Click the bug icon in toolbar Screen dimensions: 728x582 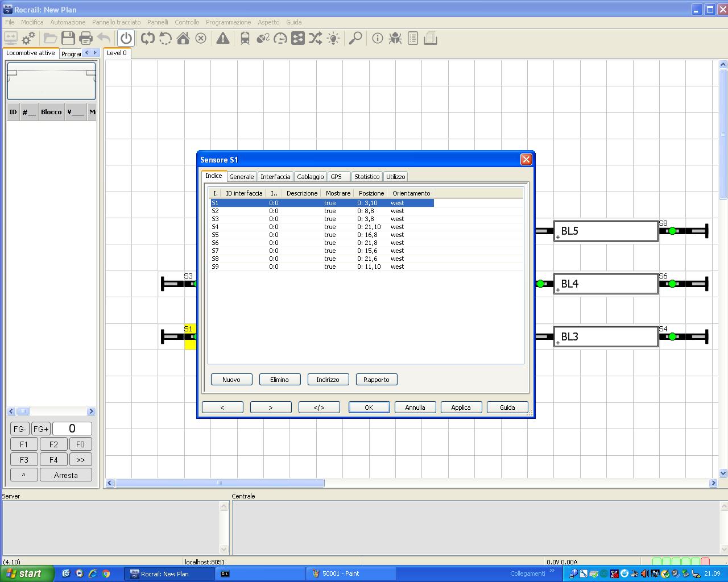click(x=395, y=38)
